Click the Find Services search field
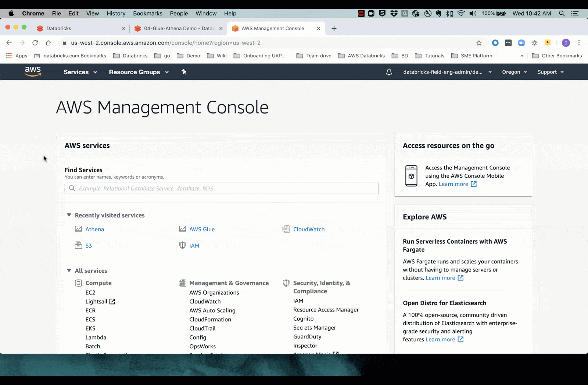This screenshot has width=588, height=385. click(x=222, y=188)
